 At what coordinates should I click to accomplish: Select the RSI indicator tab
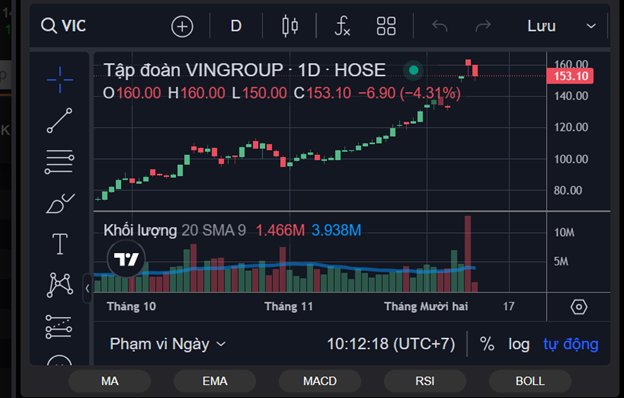(x=425, y=381)
